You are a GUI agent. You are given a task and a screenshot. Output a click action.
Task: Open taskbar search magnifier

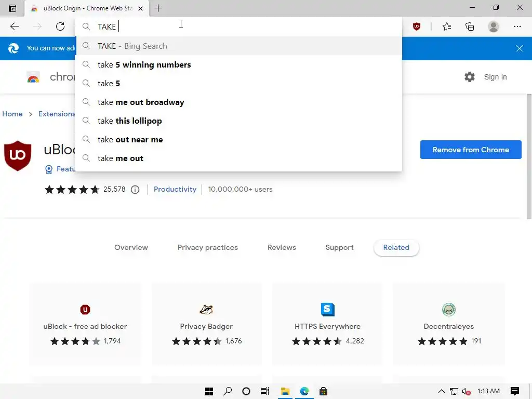coord(228,391)
